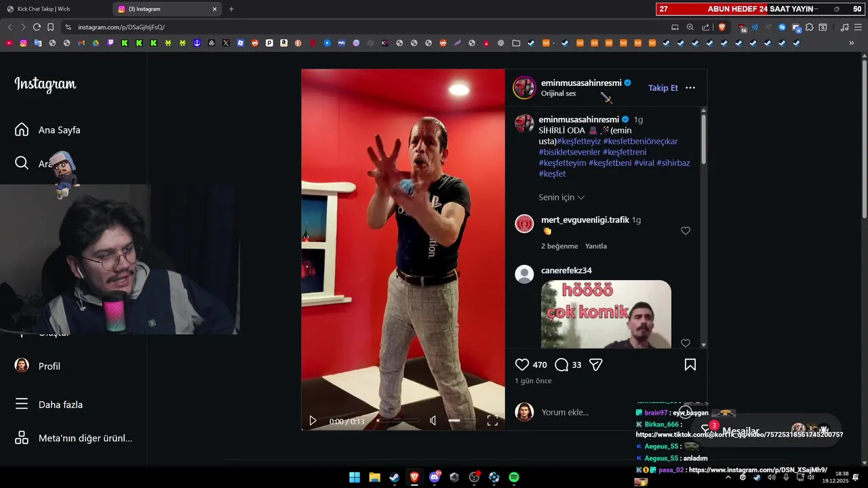Viewport: 868px width, 488px height.
Task: Bookmark this page in browser toolbar
Action: tap(51, 27)
